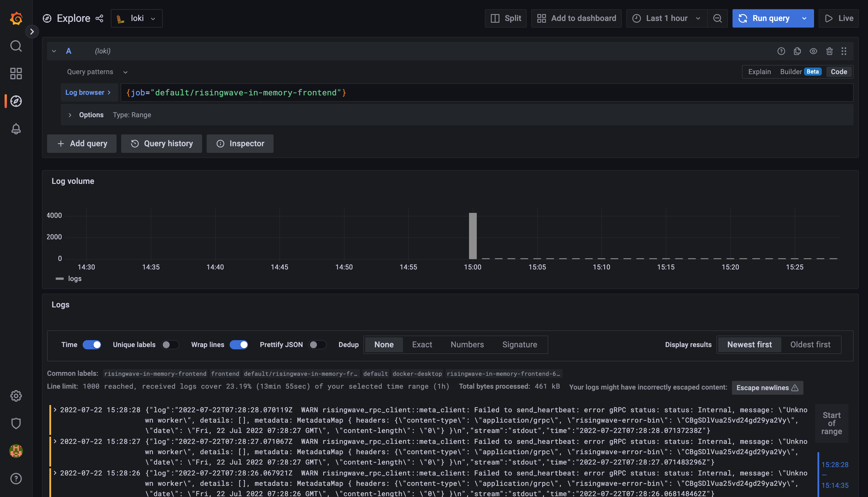Click the search icon in sidebar
Screen dimensions: 868x497
click(16, 46)
